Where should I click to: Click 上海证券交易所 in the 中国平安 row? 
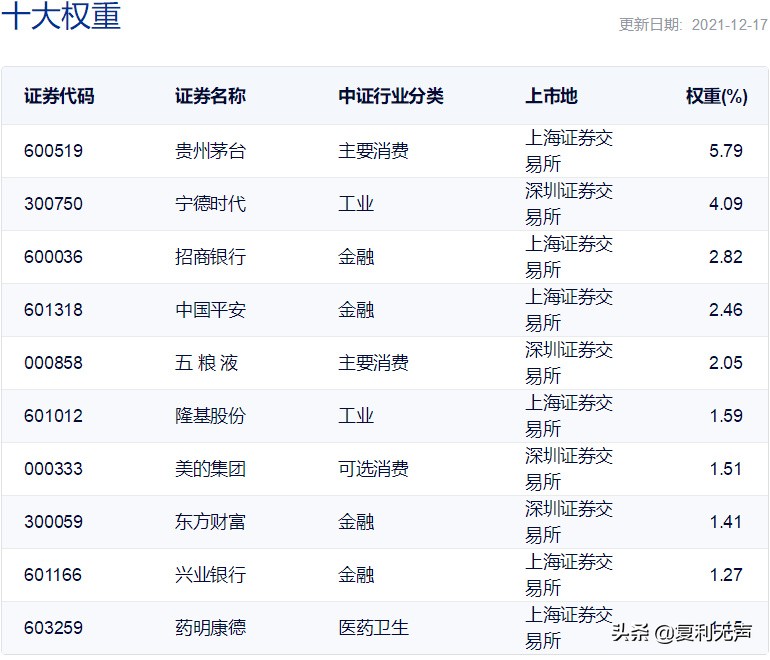pyautogui.click(x=569, y=310)
